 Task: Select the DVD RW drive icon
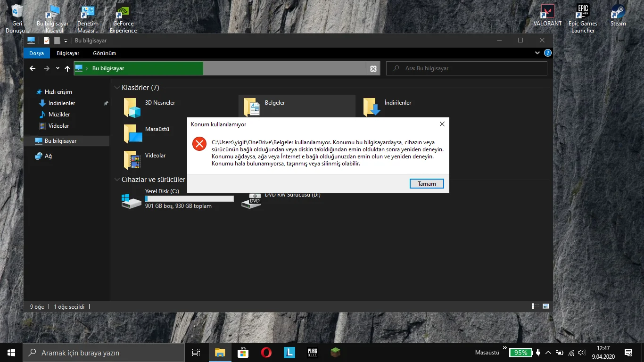tap(251, 200)
